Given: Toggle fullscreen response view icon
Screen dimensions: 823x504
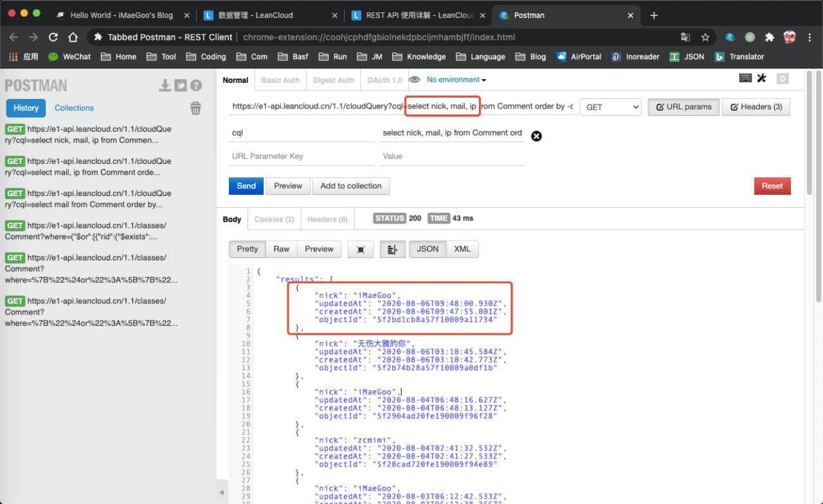Looking at the screenshot, I should pos(361,249).
